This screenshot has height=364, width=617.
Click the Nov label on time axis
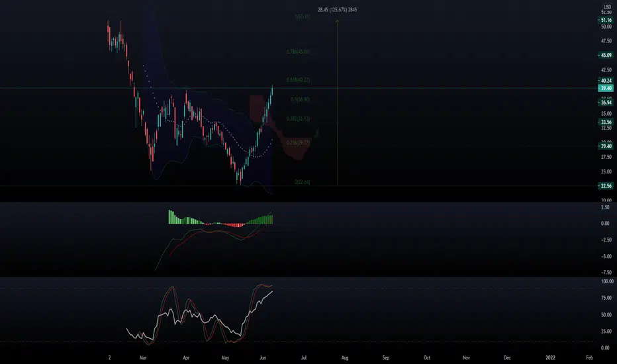coord(466,357)
